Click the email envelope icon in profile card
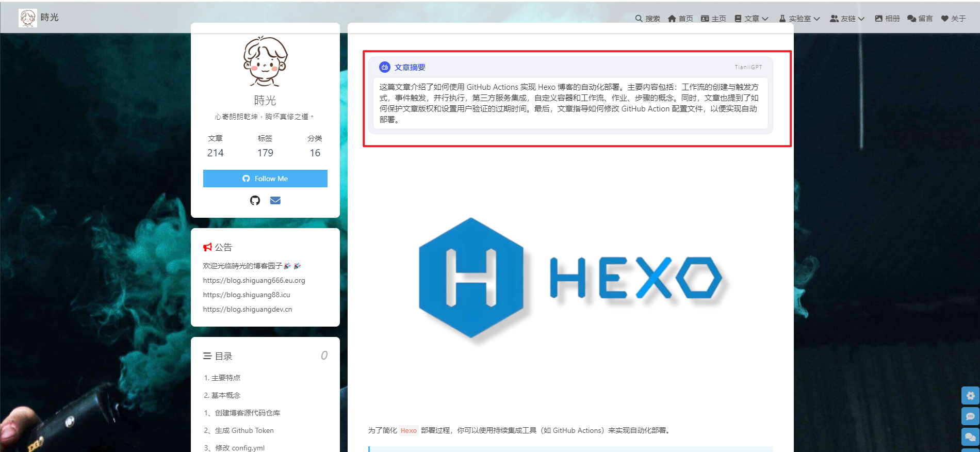The width and height of the screenshot is (980, 452). point(275,200)
